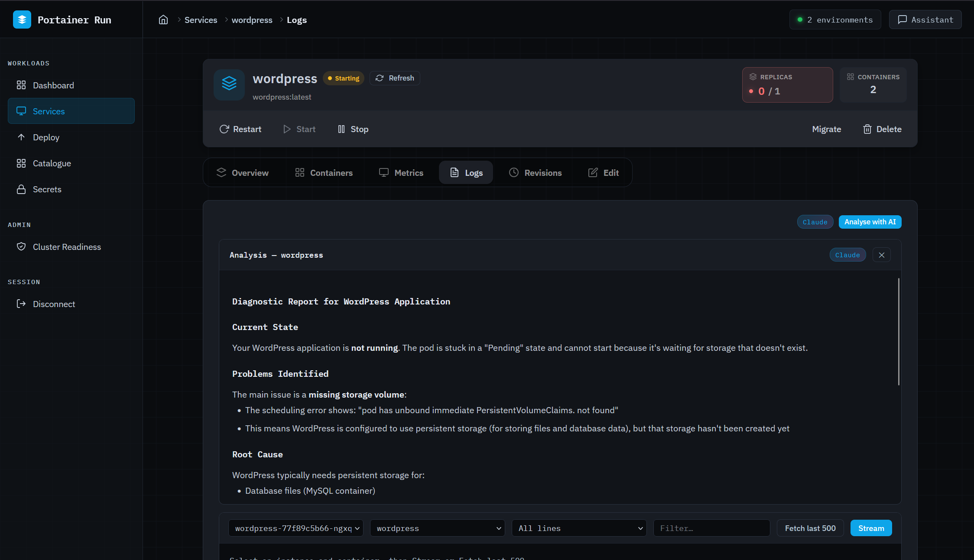The width and height of the screenshot is (974, 560).
Task: Click the Delete trash icon
Action: pos(867,129)
